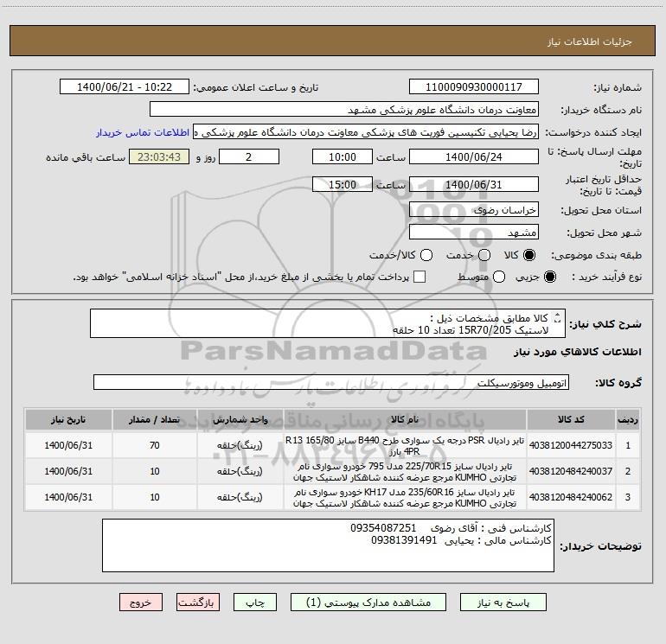Click the request creator field رضا یحیایی
The height and width of the screenshot is (644, 666).
366,132
